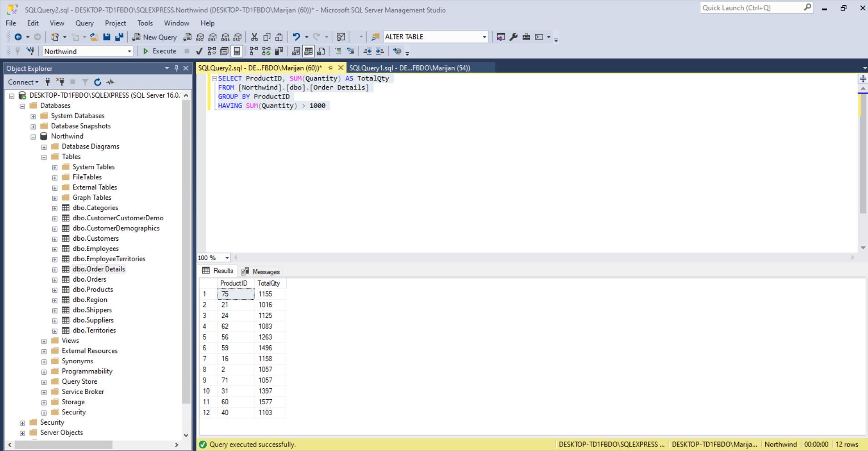Select the dbo.Products table
The image size is (868, 451).
pyautogui.click(x=93, y=290)
